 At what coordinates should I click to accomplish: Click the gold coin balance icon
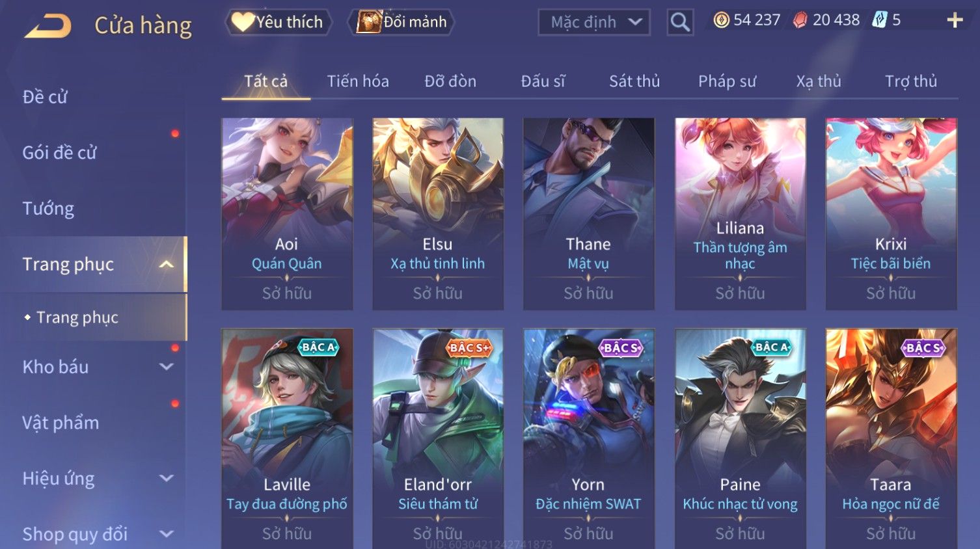coord(721,20)
